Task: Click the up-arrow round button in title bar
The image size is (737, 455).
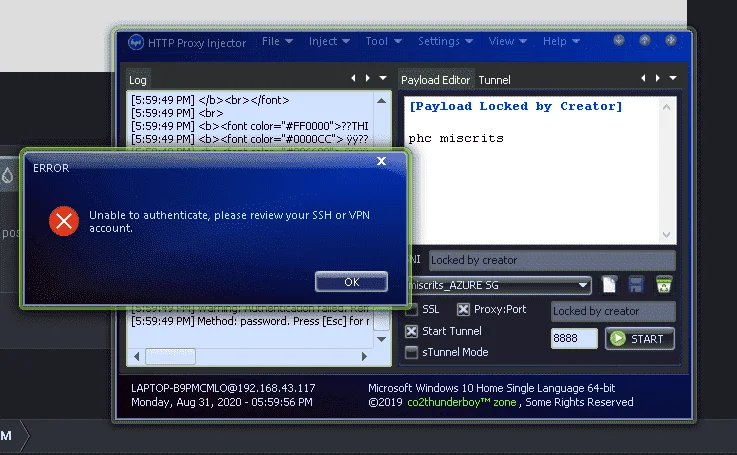Action: 645,40
